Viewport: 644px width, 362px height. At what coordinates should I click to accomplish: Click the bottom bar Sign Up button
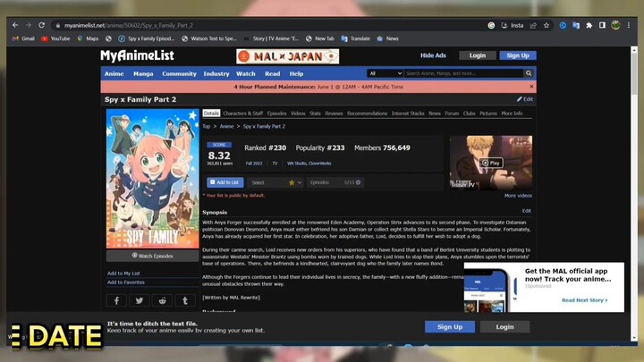(x=450, y=327)
